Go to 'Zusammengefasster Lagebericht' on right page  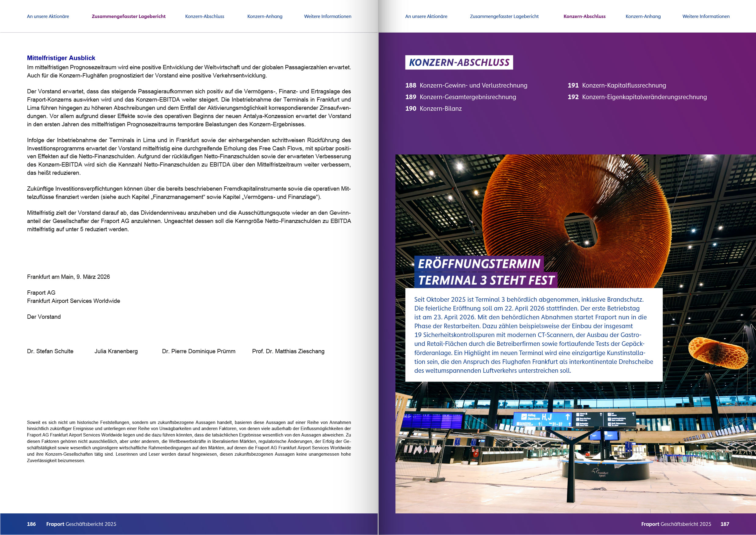click(x=504, y=16)
